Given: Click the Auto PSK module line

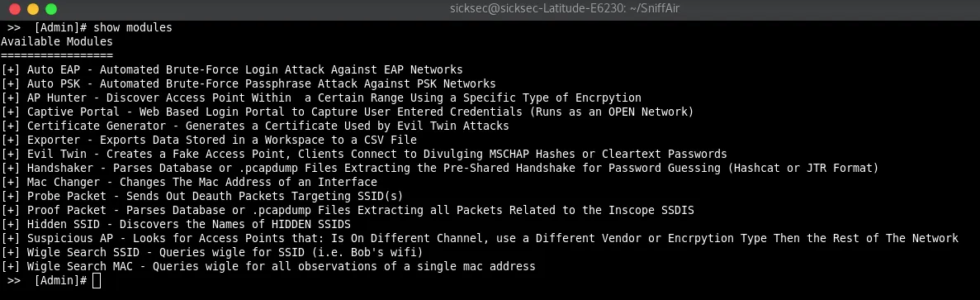Looking at the screenshot, I should click(249, 83).
